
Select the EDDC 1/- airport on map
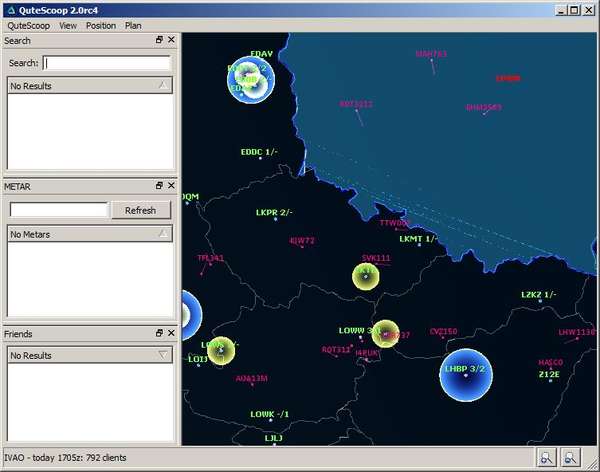259,152
